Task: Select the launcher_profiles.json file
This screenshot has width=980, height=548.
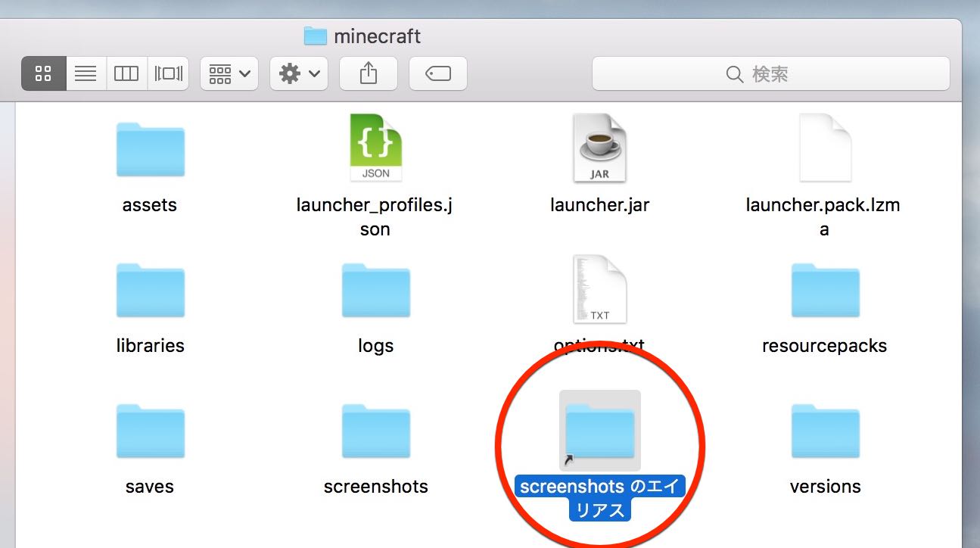Action: click(x=375, y=148)
